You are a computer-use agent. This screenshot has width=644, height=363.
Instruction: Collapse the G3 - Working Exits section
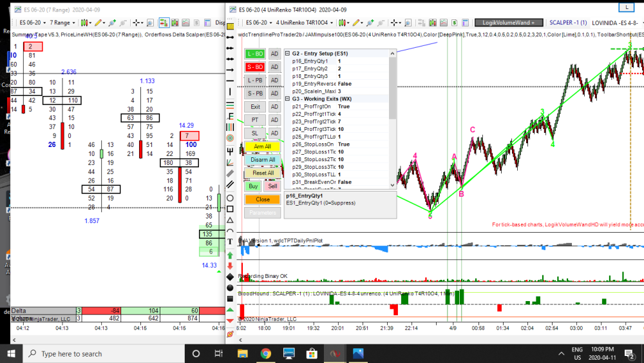288,99
